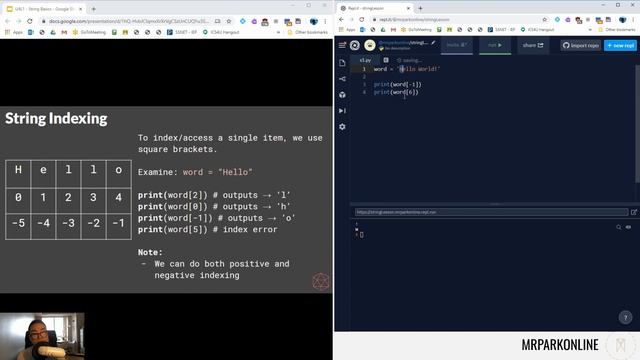Open the Google Drive bookmark icon in left window
The height and width of the screenshot is (360, 640).
click(x=53, y=32)
